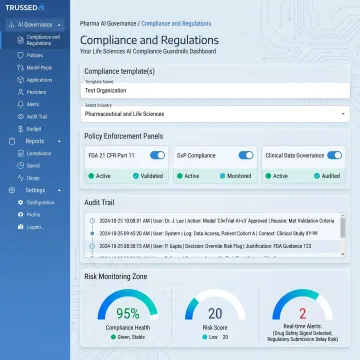The image size is (360, 360).
Task: Collapse the Reports section
Action: pyautogui.click(x=59, y=141)
